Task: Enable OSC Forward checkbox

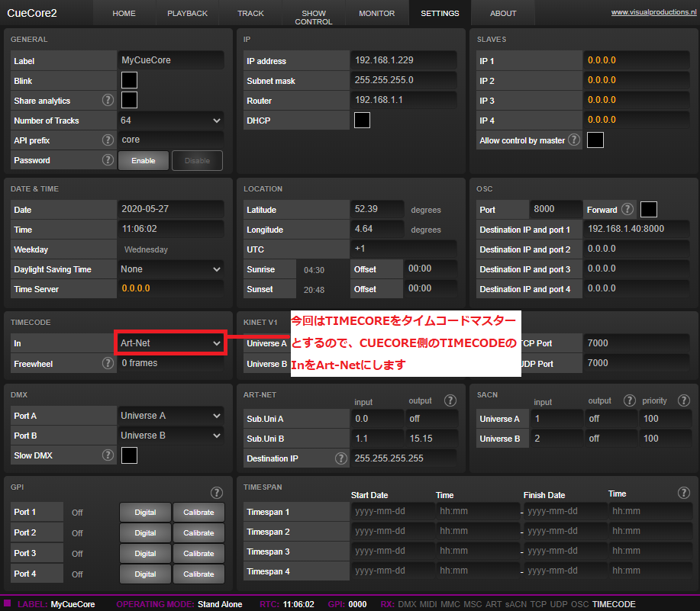Action: click(x=649, y=209)
